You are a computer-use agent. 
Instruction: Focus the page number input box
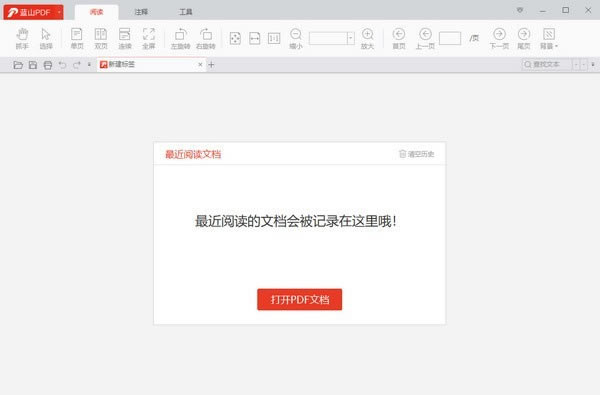[450, 38]
